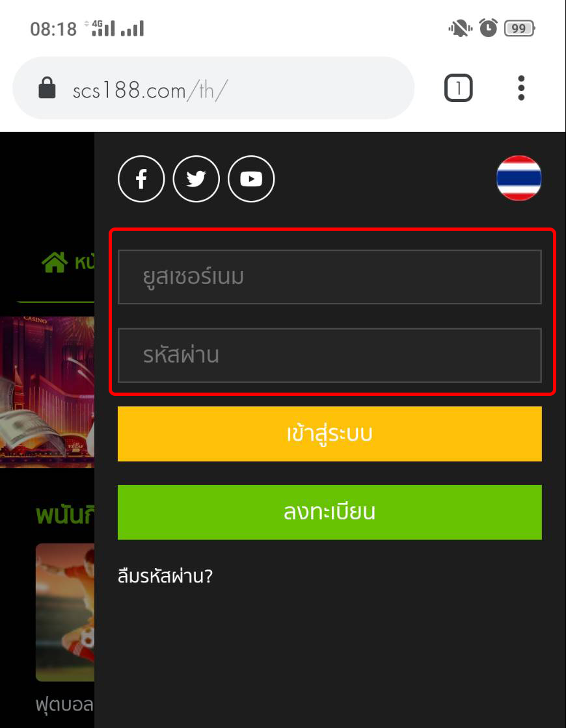Open the Twitter social link icon

click(196, 179)
